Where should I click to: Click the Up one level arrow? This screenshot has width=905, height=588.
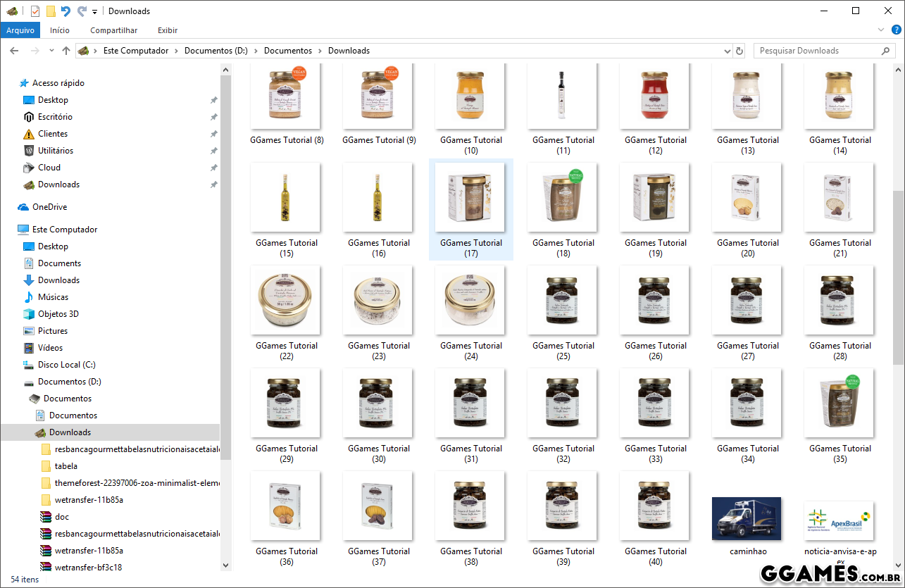66,51
